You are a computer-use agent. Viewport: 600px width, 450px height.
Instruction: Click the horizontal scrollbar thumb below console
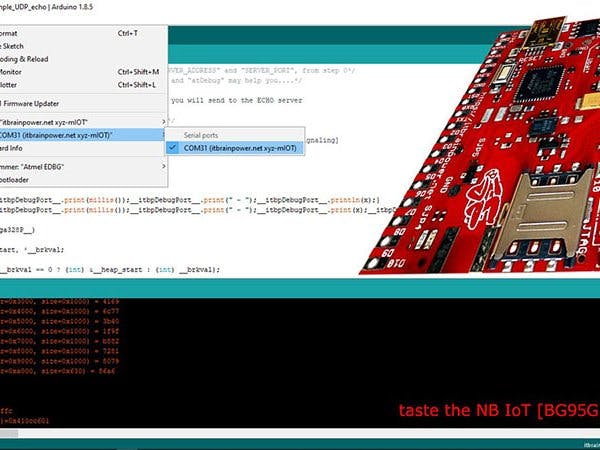click(x=9, y=434)
